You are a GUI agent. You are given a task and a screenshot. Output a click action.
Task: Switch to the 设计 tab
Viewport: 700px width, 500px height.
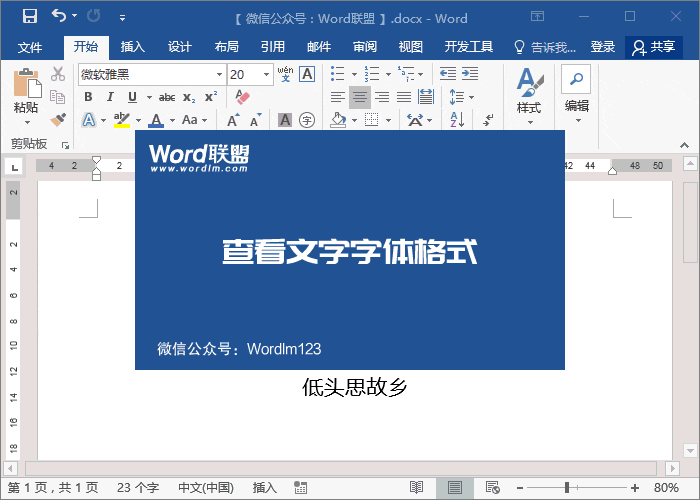pos(179,47)
